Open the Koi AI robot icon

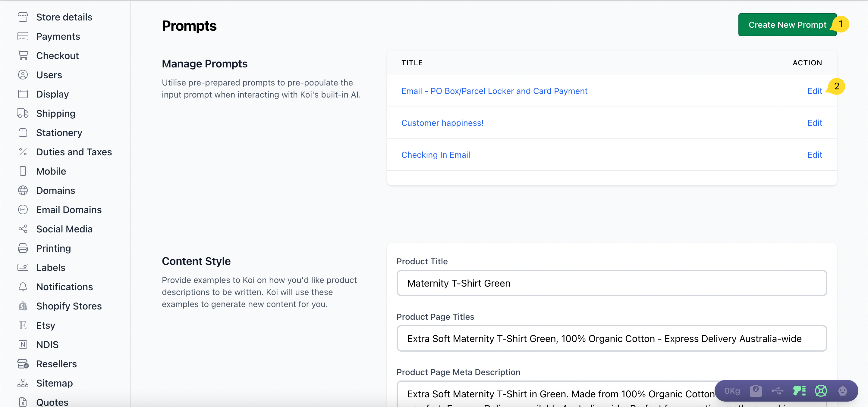coord(842,390)
